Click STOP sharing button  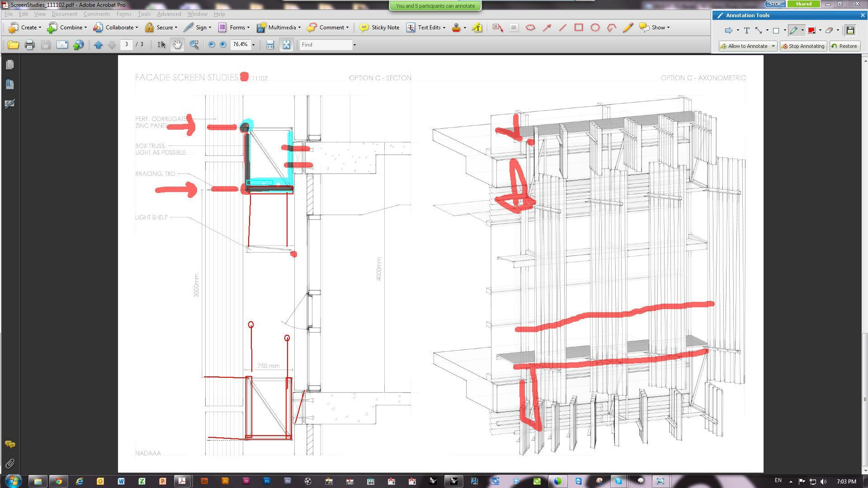775,4
